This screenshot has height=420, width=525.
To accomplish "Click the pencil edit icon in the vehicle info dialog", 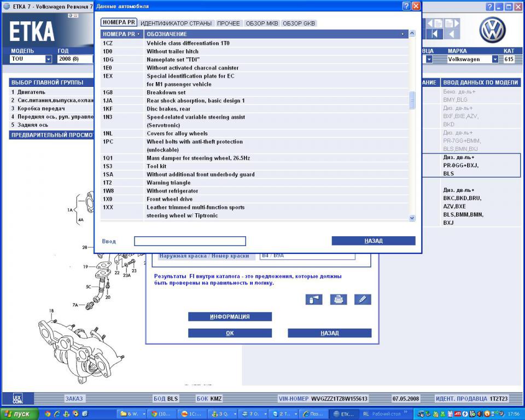I will coord(363,299).
